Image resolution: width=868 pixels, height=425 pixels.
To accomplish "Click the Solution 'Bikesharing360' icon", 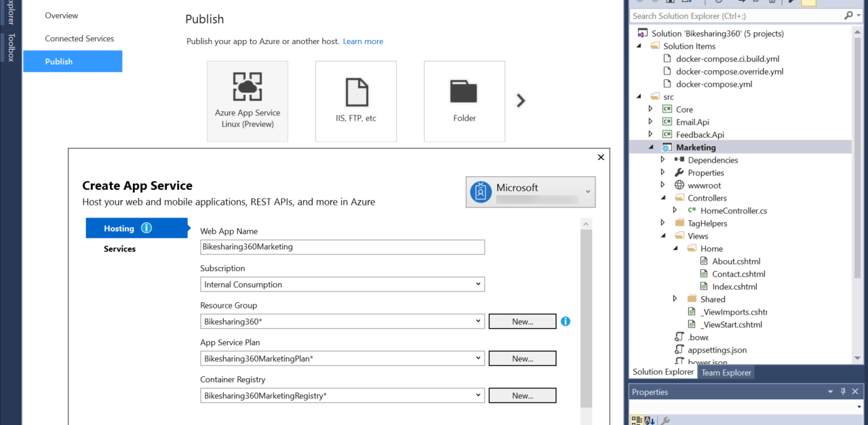I will point(643,34).
